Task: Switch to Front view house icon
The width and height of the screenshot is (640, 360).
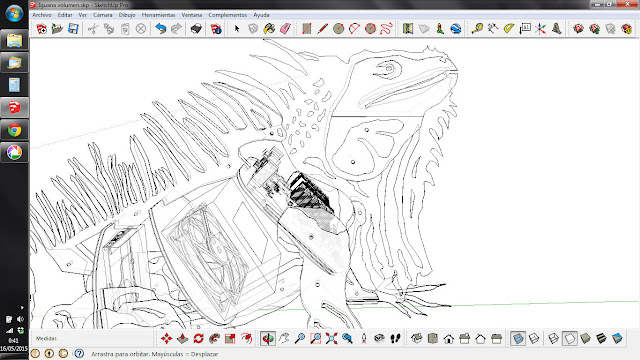Action: [x=449, y=338]
